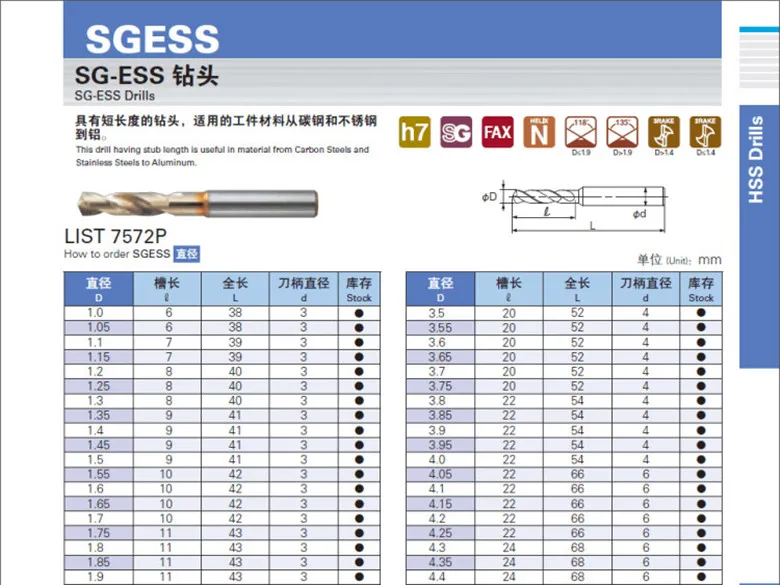
Task: Click diameter cell 1.45
Action: point(98,445)
